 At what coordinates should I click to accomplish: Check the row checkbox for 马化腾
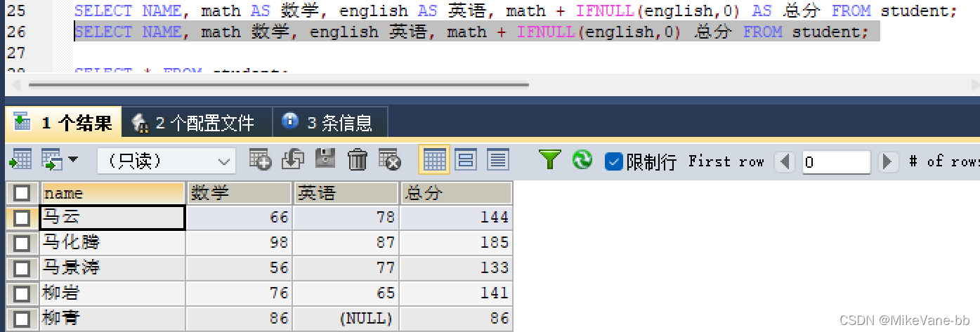click(x=22, y=244)
